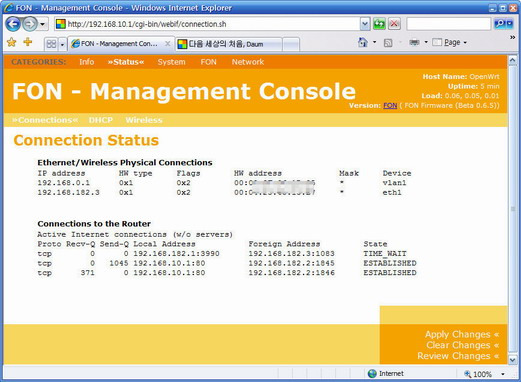Open the DHCP sub-tab
521x382 pixels.
pyautogui.click(x=101, y=120)
